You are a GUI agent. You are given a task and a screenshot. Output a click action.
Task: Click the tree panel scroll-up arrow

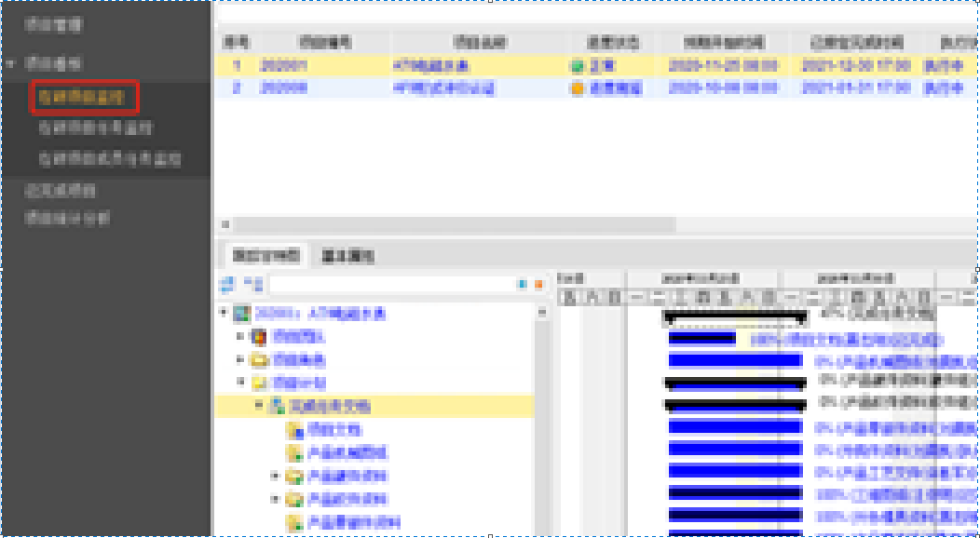click(x=542, y=312)
